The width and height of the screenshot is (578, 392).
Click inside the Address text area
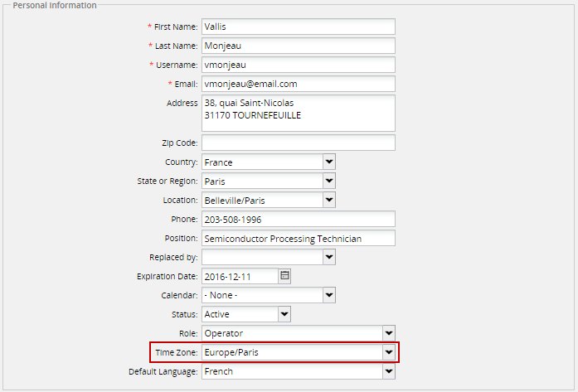tap(298, 113)
